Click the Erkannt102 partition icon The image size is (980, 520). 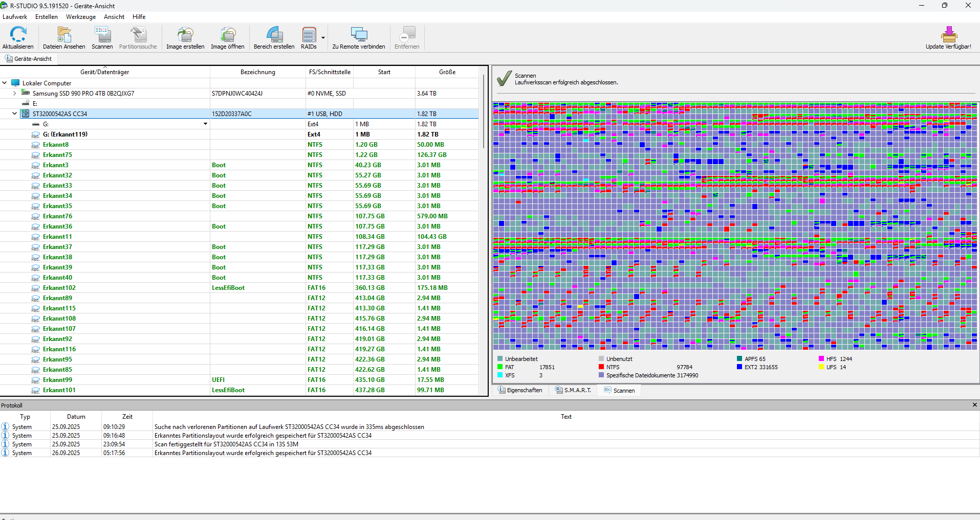tap(35, 288)
